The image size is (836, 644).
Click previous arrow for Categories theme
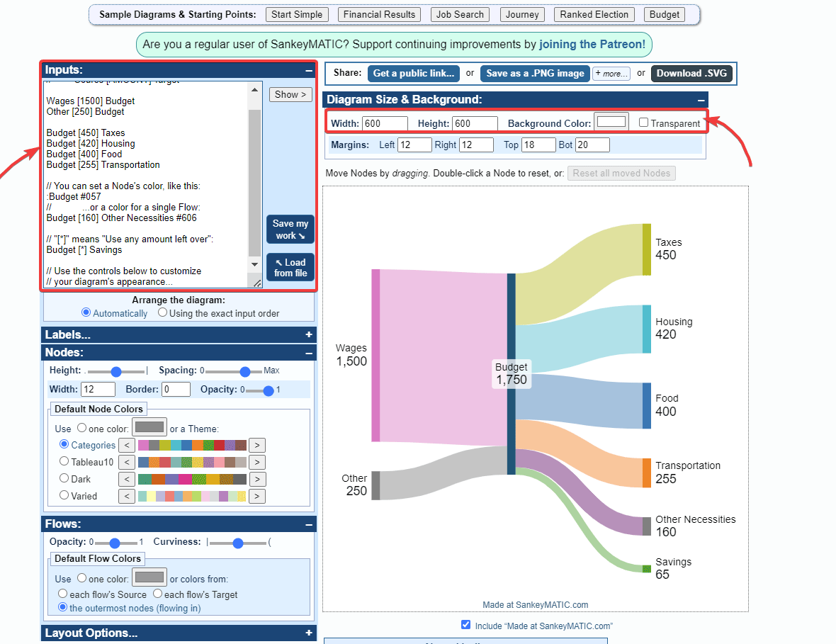(126, 445)
